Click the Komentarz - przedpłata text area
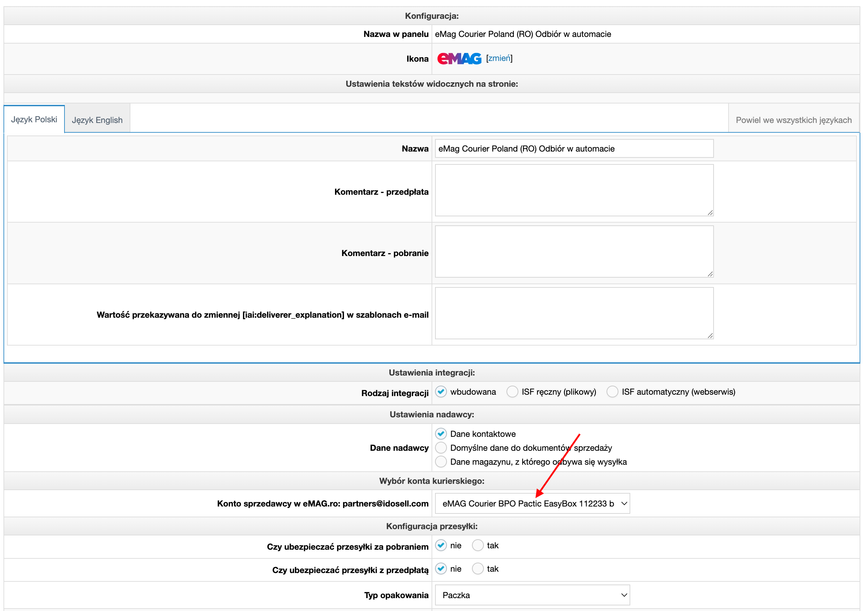The image size is (868, 611). [x=574, y=190]
